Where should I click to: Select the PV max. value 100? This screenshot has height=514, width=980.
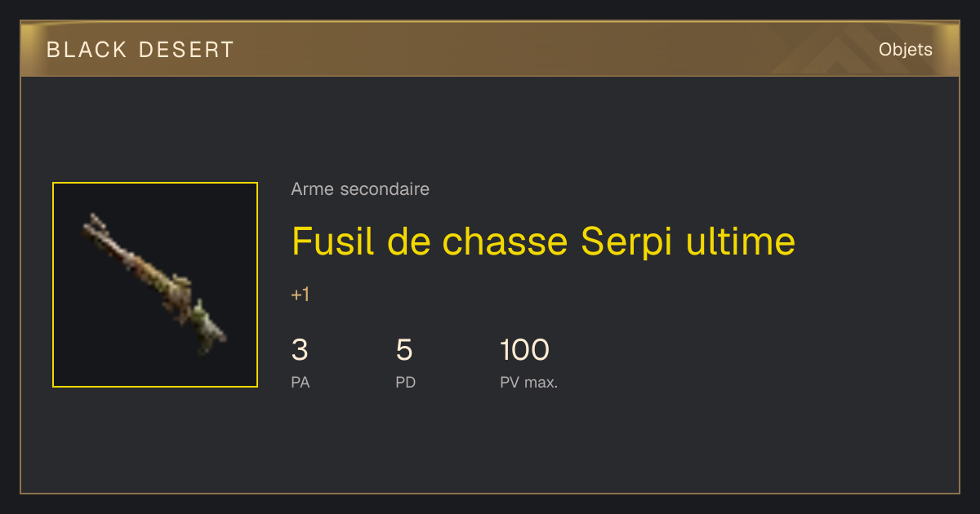[x=524, y=350]
